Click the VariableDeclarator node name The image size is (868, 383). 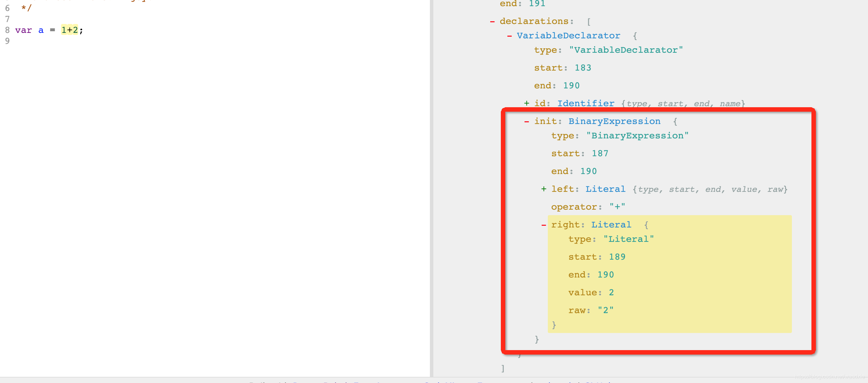[568, 36]
